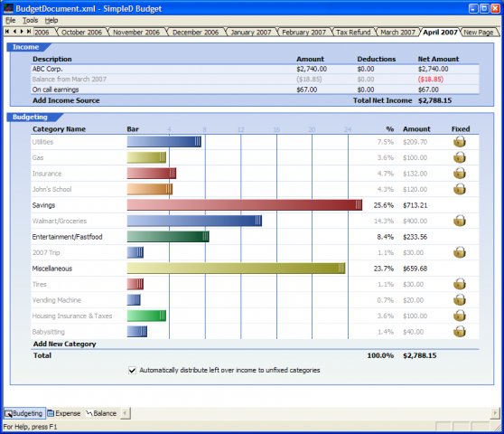The width and height of the screenshot is (504, 434).
Task: Click the next tab arrow
Action: click(22, 32)
